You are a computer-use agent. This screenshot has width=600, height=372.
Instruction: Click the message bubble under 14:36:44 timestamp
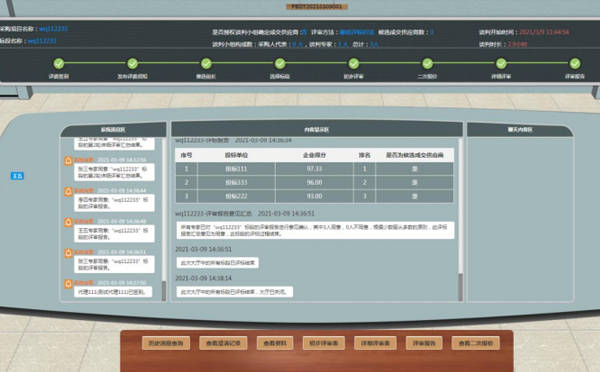coord(114,203)
